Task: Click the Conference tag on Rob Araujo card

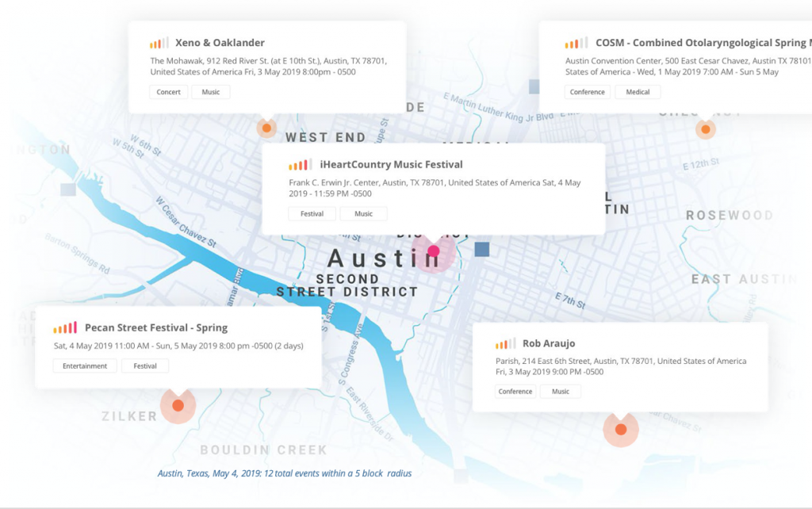Action: tap(515, 392)
